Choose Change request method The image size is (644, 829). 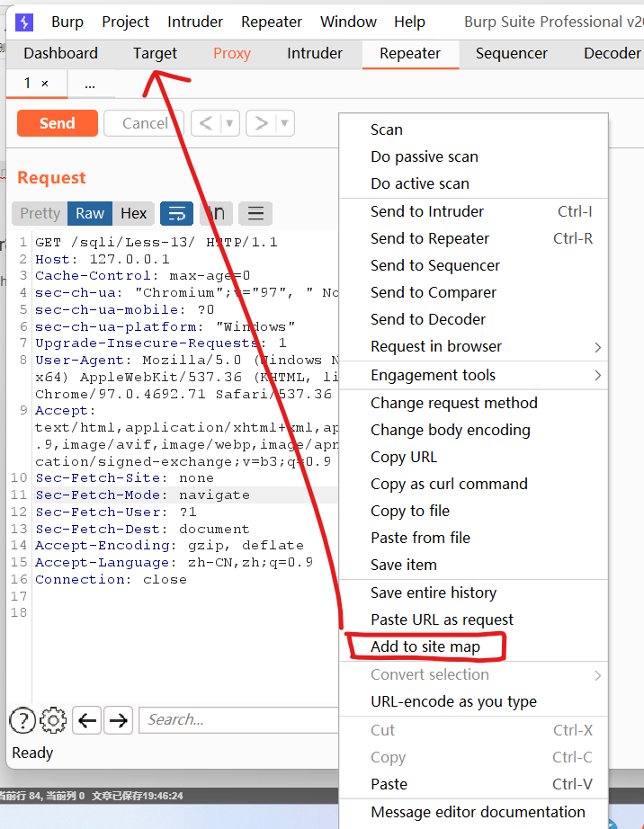(473, 403)
